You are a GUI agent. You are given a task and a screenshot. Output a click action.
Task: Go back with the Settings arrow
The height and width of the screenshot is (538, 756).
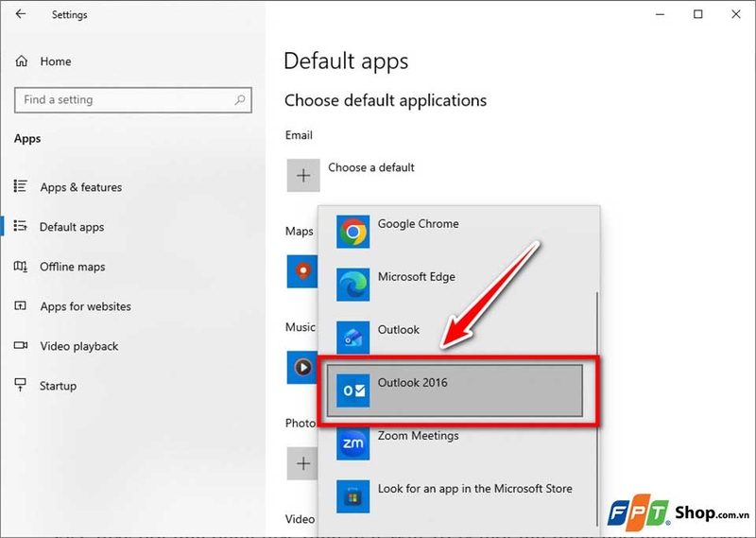click(20, 14)
